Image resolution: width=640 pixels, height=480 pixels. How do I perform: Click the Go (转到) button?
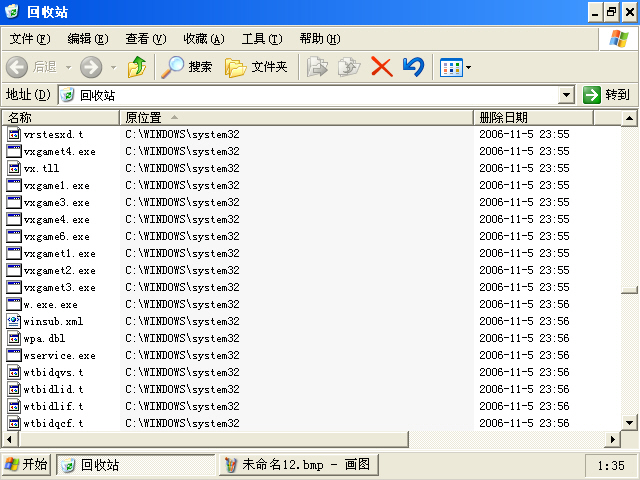pos(607,95)
